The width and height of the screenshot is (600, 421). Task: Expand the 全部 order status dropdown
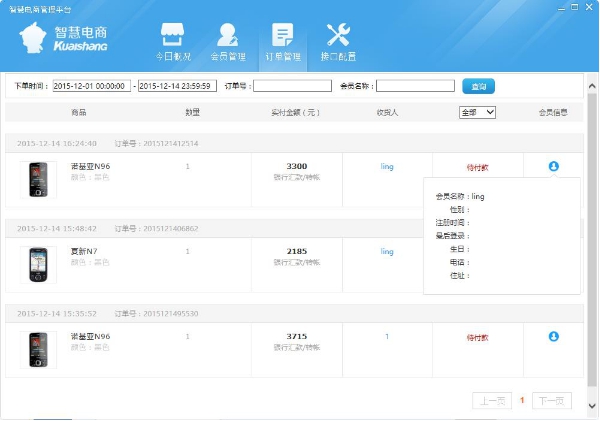[477, 112]
